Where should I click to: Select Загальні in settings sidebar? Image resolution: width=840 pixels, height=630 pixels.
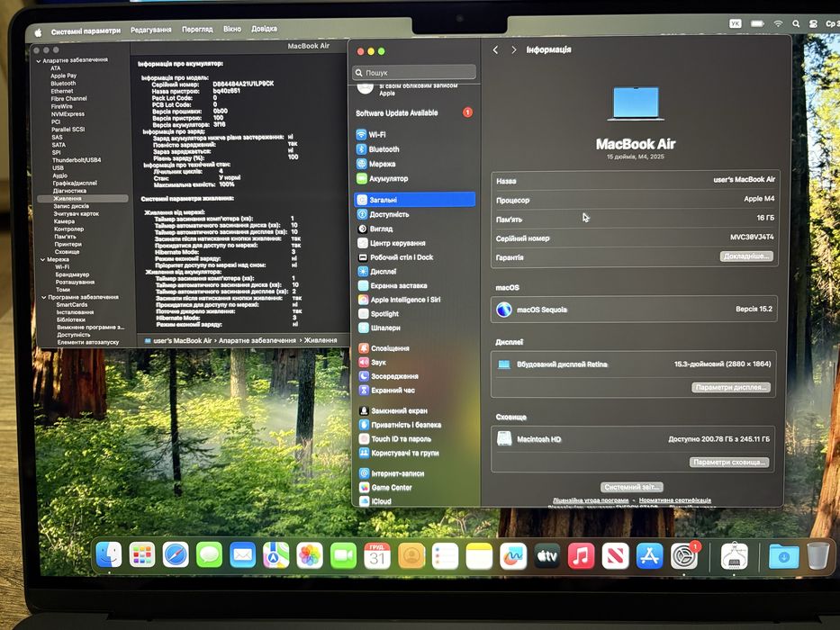pyautogui.click(x=414, y=200)
